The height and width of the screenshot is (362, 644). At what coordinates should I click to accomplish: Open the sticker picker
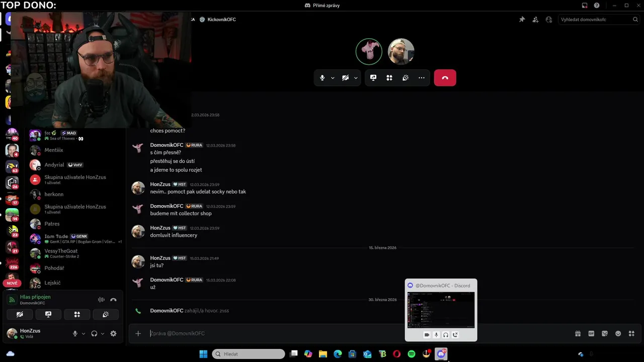click(x=605, y=333)
